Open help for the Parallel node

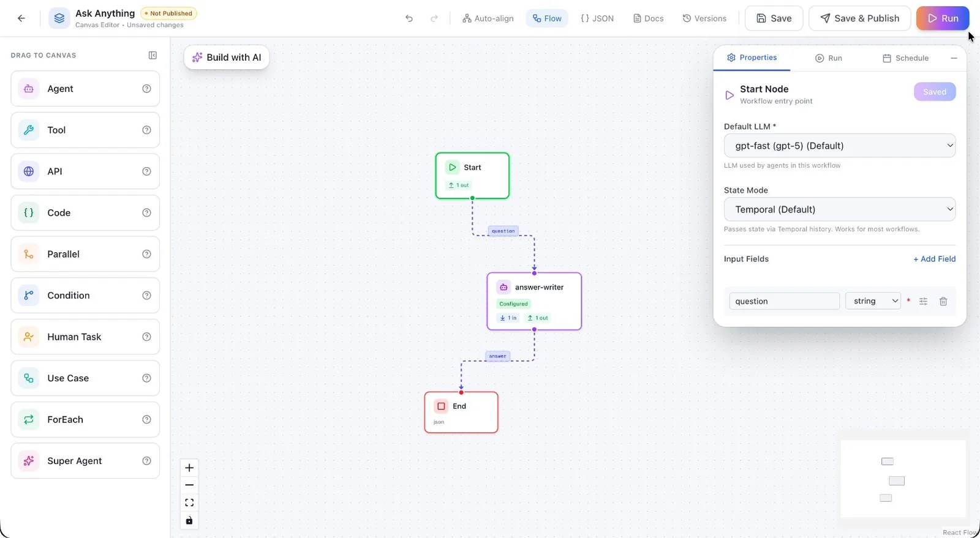146,254
